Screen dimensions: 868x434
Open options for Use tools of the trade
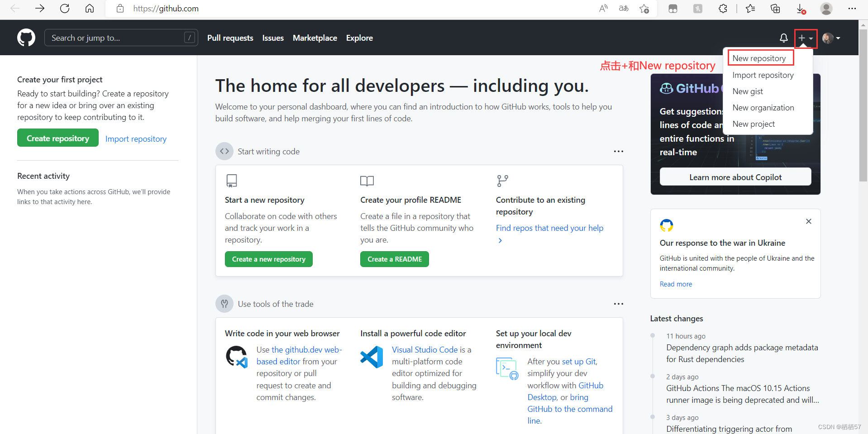(619, 304)
